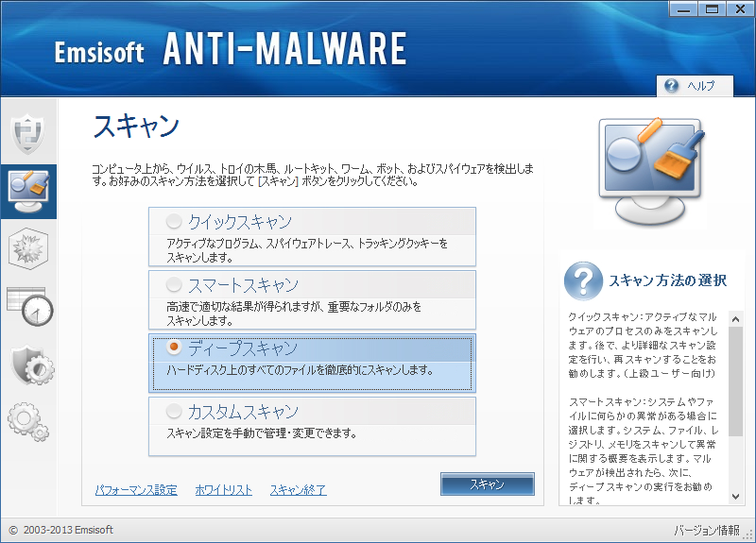Image resolution: width=756 pixels, height=543 pixels.
Task: Click the blue help question mark icon
Action: click(671, 86)
